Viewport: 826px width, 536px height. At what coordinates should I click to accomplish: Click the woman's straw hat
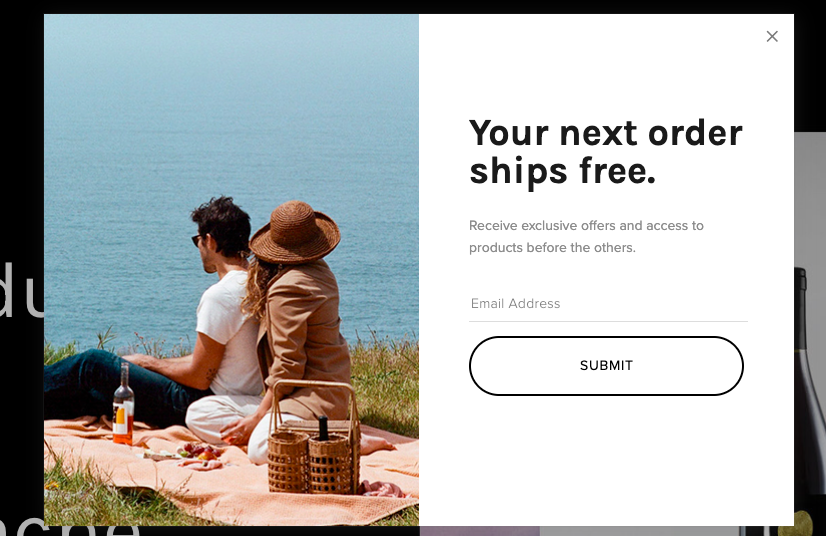295,232
